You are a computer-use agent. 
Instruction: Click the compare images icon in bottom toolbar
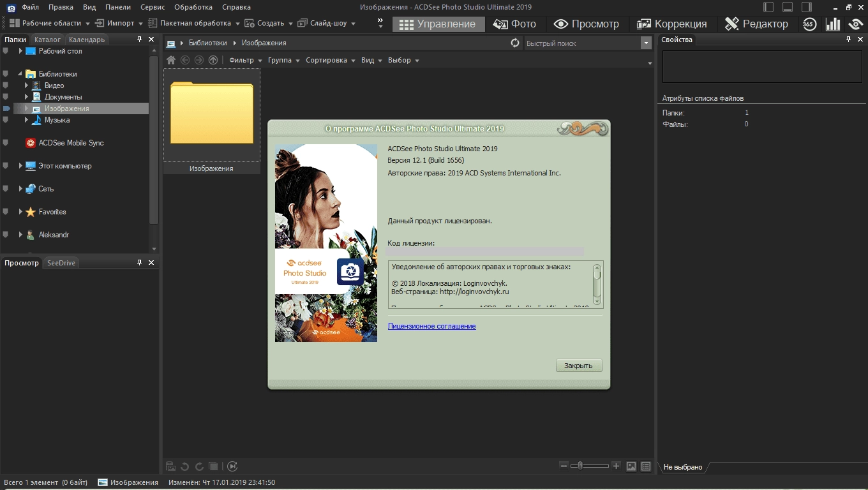click(214, 466)
